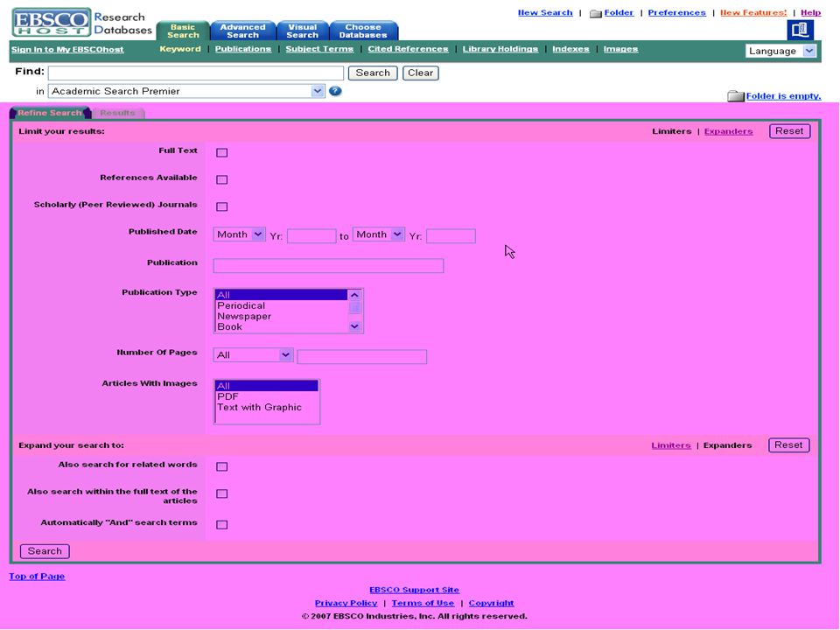Click New Search link
The height and width of the screenshot is (630, 840).
point(545,12)
